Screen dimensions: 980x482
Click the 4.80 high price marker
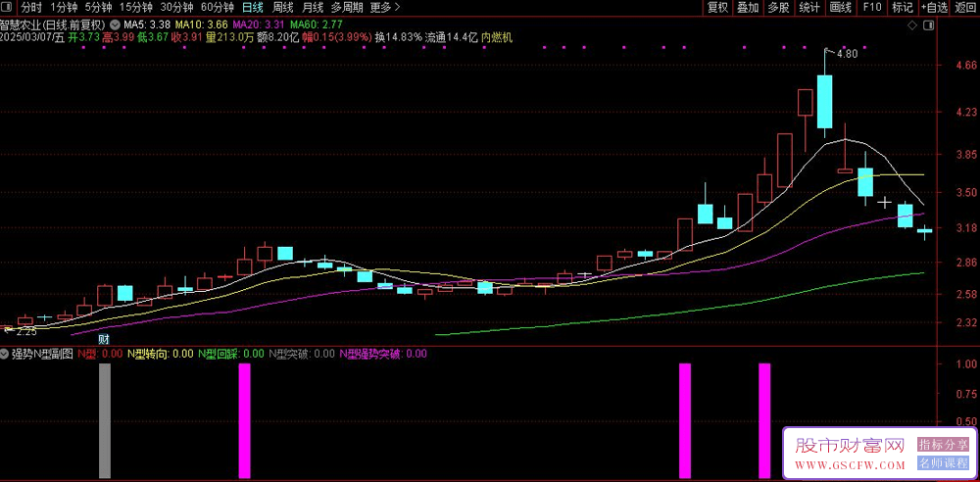click(x=847, y=54)
